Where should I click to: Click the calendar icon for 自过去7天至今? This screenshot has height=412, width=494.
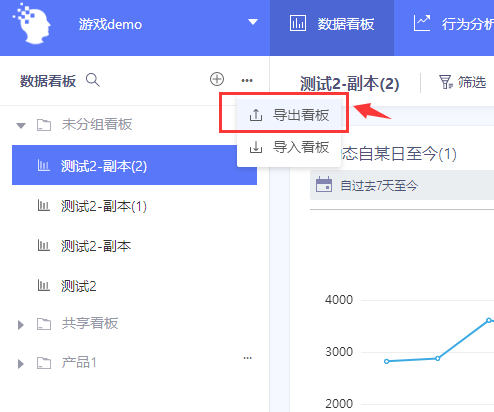click(324, 185)
